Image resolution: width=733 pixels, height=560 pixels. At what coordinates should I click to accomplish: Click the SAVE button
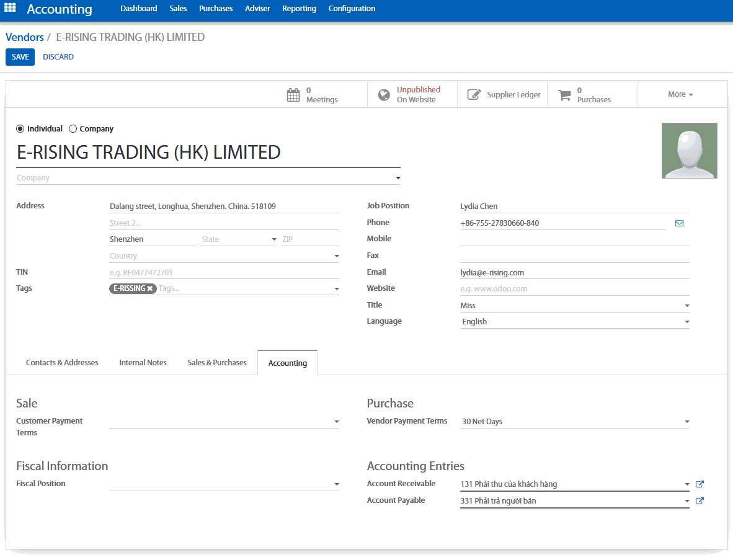coord(20,57)
